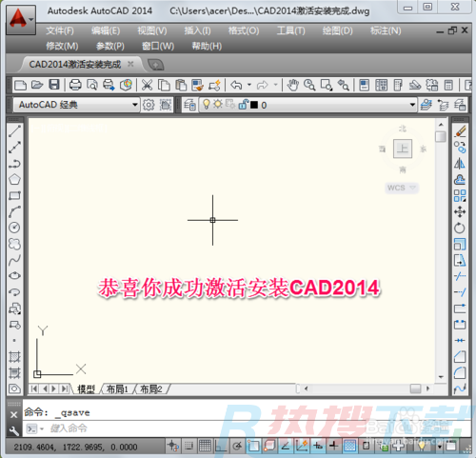476x458 pixels.
Task: Select the Pan hand tool
Action: point(292,85)
